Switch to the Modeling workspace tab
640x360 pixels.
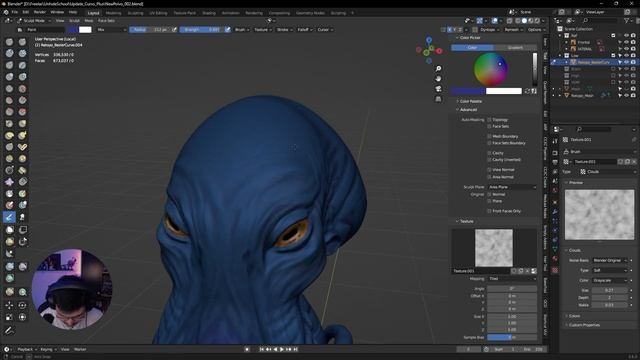click(x=113, y=13)
